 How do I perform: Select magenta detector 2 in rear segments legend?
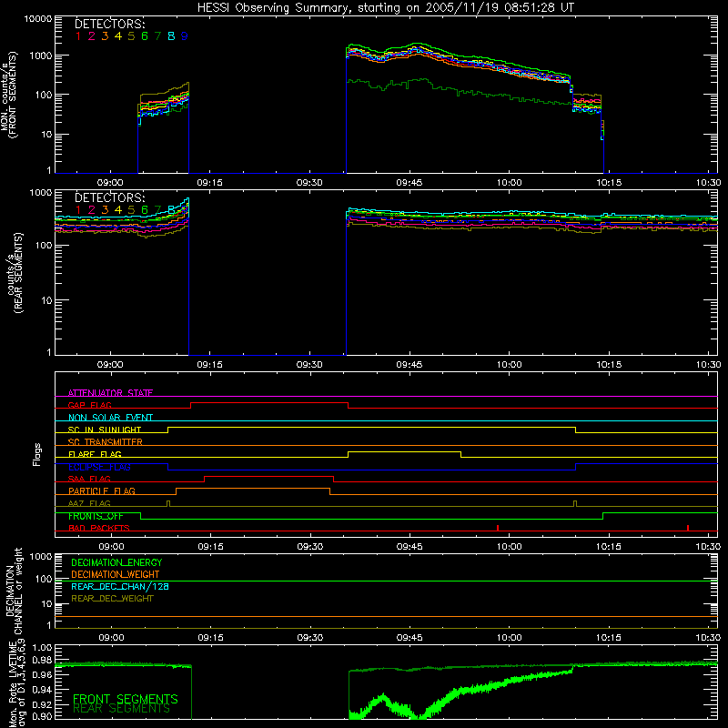[x=92, y=210]
